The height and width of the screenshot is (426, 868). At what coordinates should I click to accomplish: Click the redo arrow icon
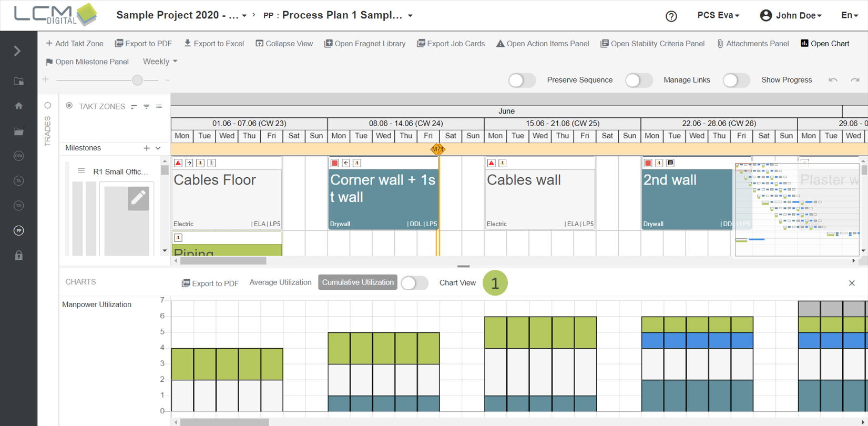[x=855, y=80]
